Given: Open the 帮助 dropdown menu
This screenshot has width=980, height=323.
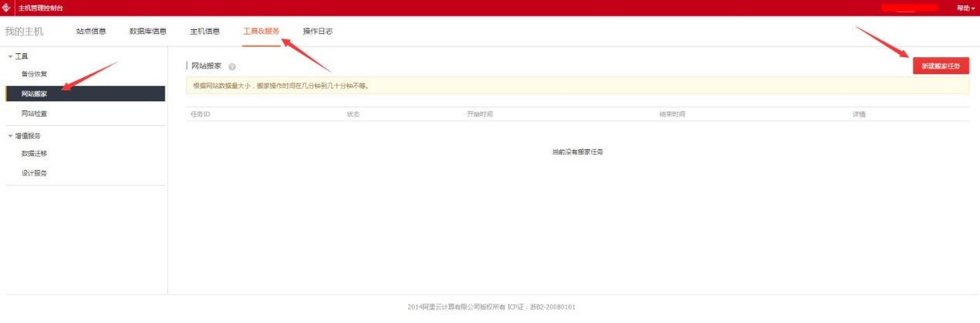Looking at the screenshot, I should [965, 8].
